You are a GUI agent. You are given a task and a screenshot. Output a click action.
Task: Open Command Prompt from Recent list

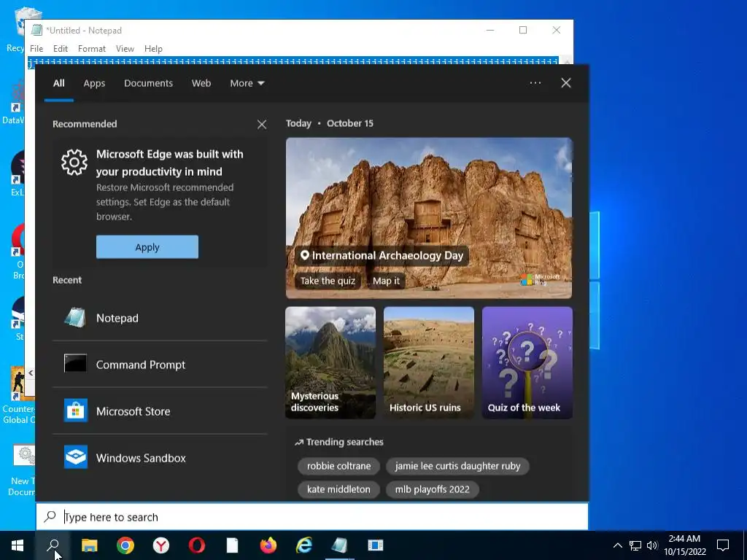tap(160, 365)
